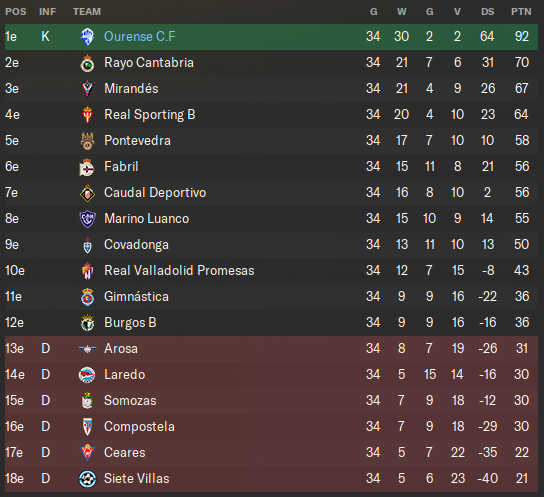Click the Ourense C.F club crest
Viewport: 544px width, 497px height.
pos(87,37)
